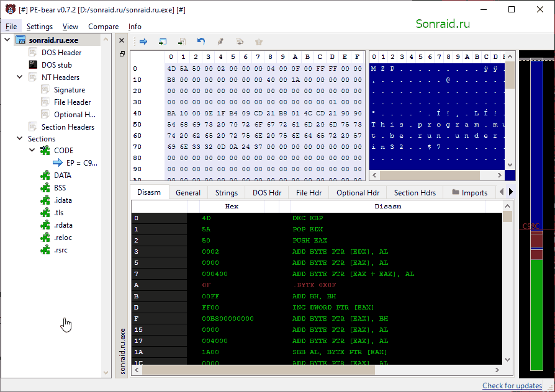Click the BSS section puzzle icon
555x392 pixels.
tap(45, 187)
